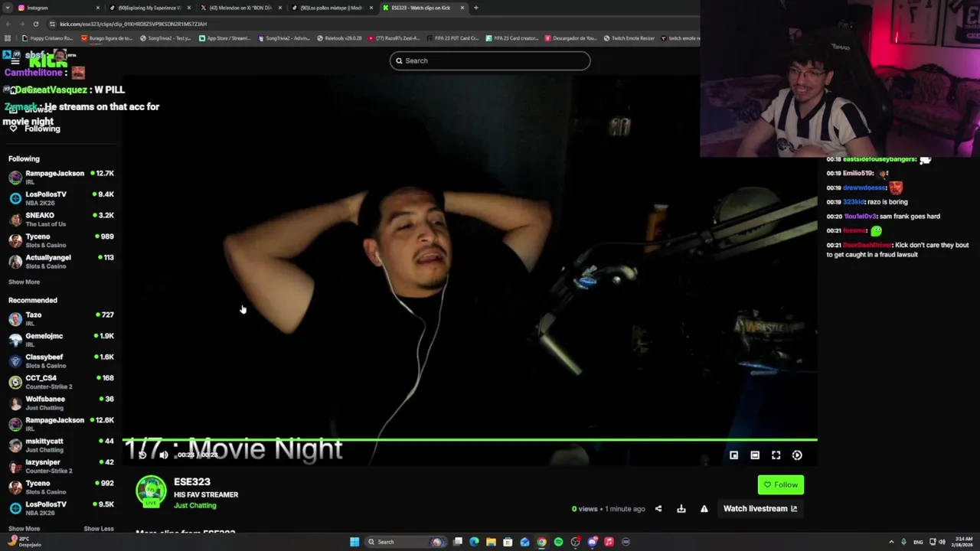Screen dimensions: 980x551
Task: Open FIFA 23 FUT Card Cr... bookmark
Action: click(452, 38)
